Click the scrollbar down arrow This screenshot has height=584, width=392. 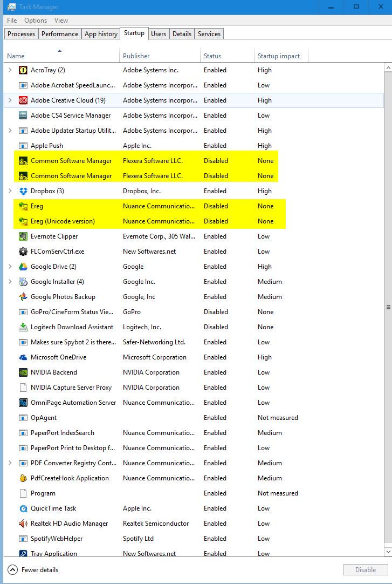tap(388, 552)
